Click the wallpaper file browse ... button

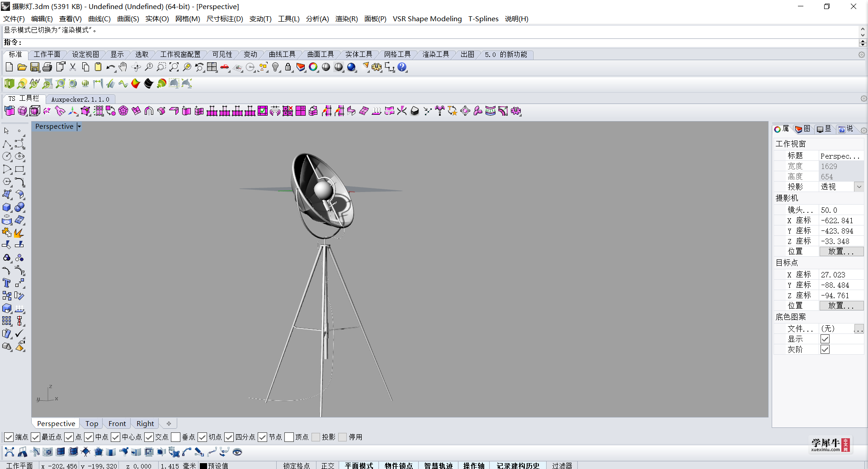pos(859,328)
